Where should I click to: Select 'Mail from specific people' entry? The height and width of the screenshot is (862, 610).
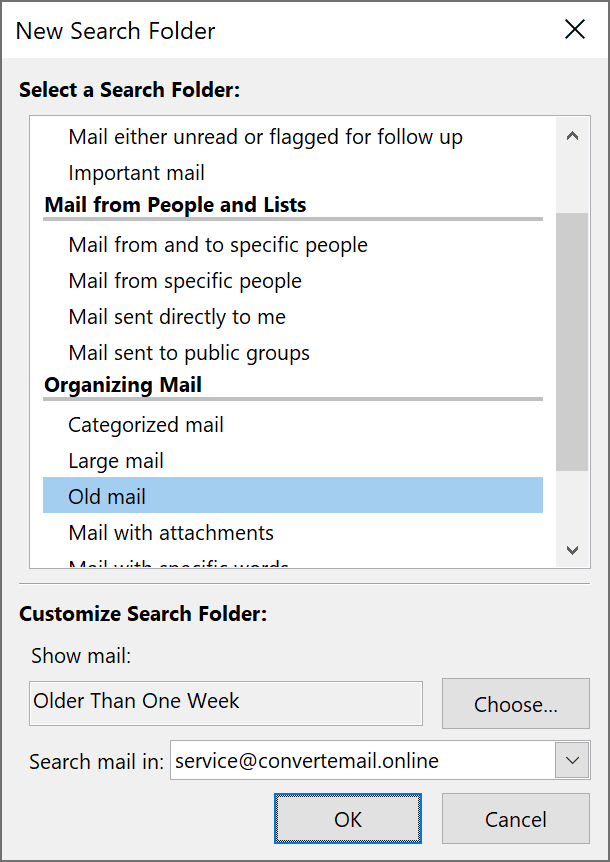click(x=185, y=281)
